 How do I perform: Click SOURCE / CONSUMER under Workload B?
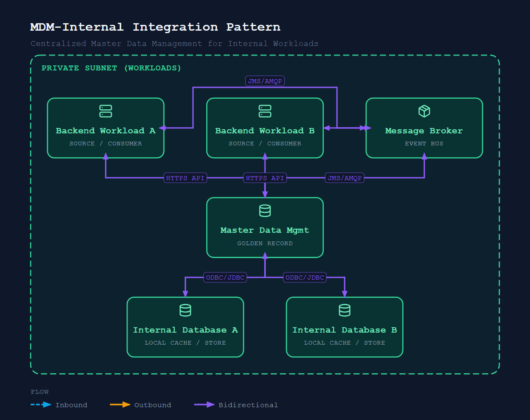(x=265, y=144)
